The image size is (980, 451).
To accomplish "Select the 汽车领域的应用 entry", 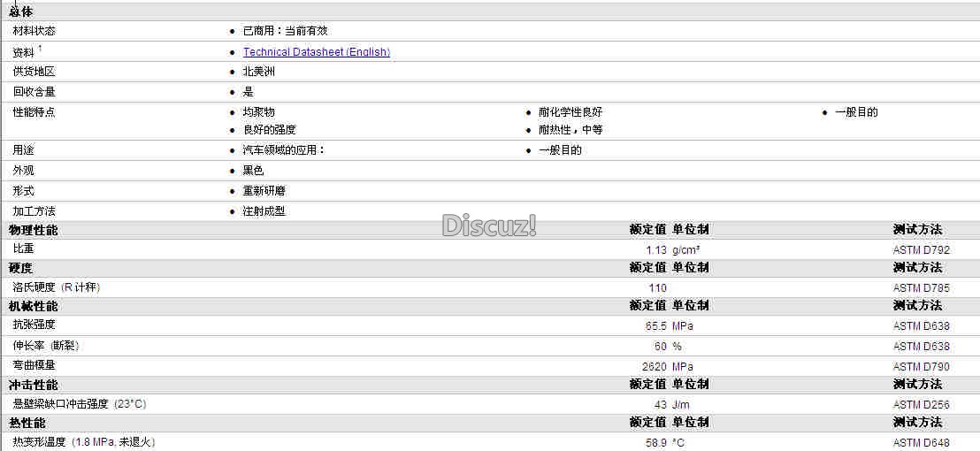I will click(284, 150).
